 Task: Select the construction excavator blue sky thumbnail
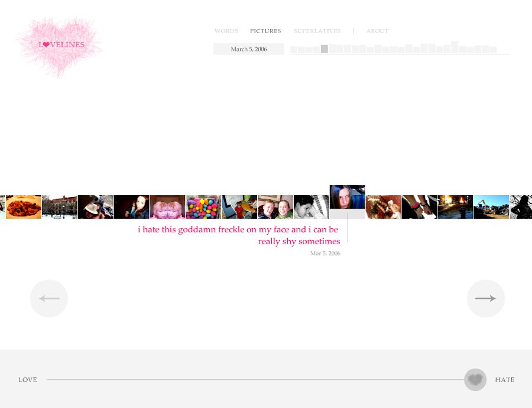tap(491, 207)
